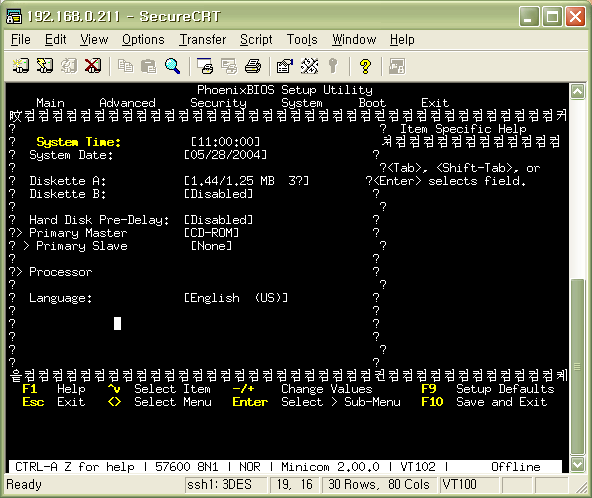Click the Print Screen toolbar icon
The width and height of the screenshot is (592, 498).
pyautogui.click(x=205, y=66)
